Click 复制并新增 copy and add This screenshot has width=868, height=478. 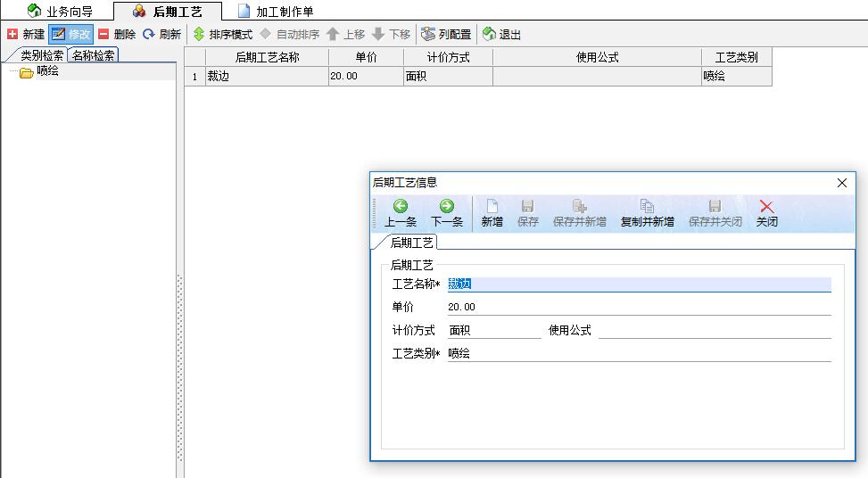pos(647,213)
